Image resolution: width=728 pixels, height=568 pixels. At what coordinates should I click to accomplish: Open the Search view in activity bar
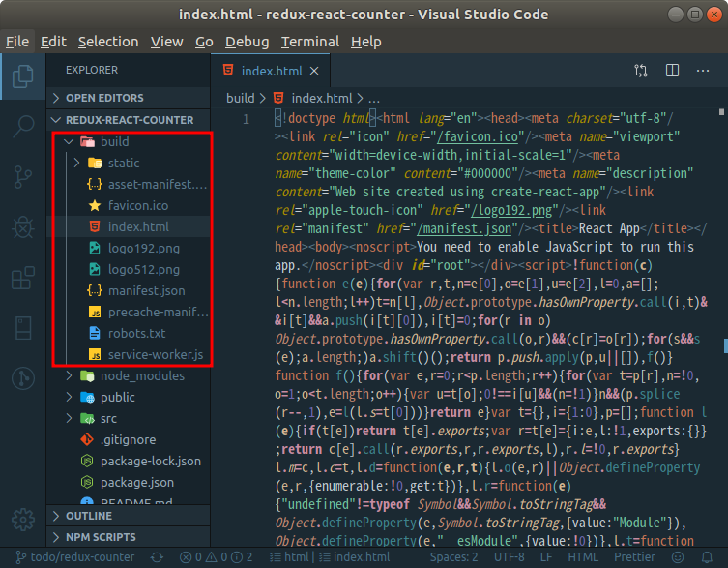pyautogui.click(x=23, y=126)
